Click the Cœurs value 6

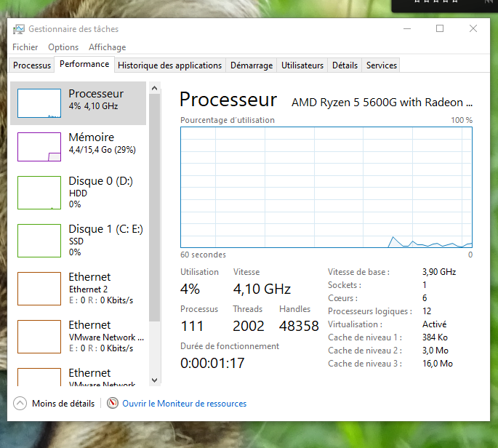[425, 298]
